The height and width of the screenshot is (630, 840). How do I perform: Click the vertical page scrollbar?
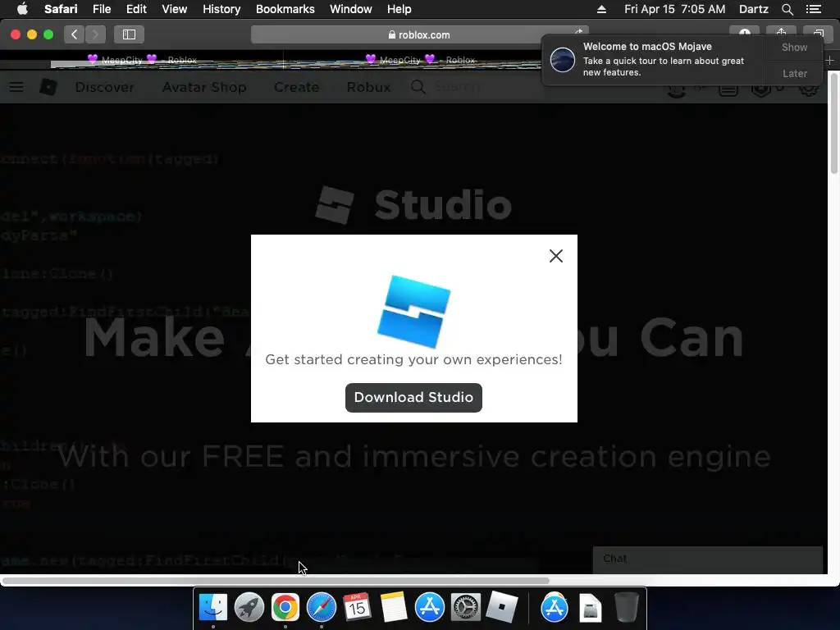[x=834, y=123]
